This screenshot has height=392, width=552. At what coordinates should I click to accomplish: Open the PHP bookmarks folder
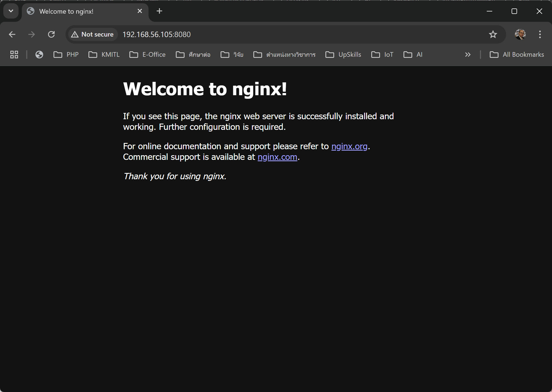pyautogui.click(x=66, y=55)
